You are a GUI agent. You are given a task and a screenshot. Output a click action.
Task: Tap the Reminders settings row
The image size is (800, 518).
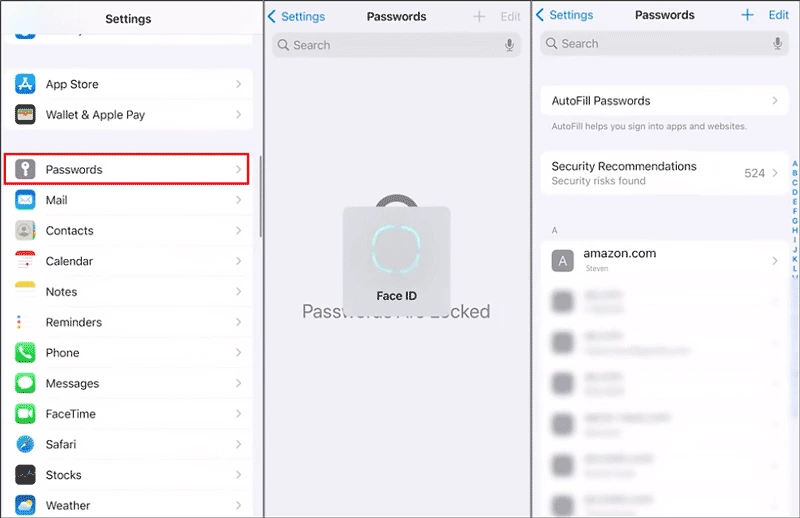point(130,322)
